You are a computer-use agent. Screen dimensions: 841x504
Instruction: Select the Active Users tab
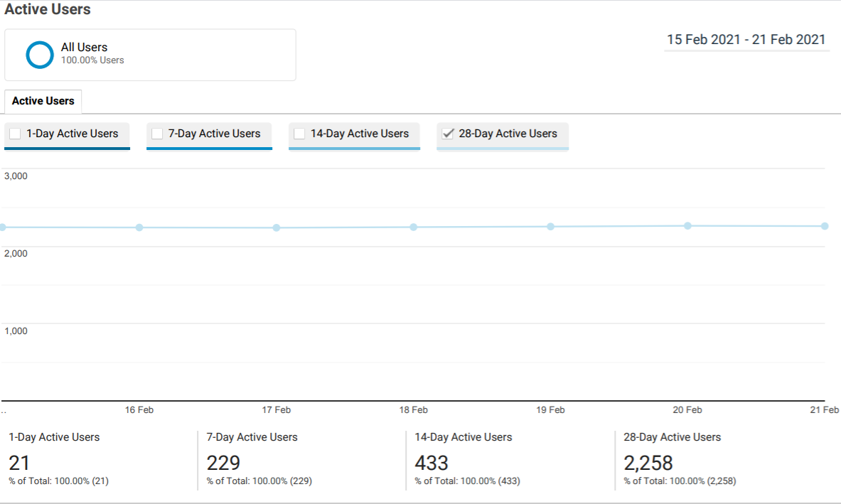coord(43,101)
